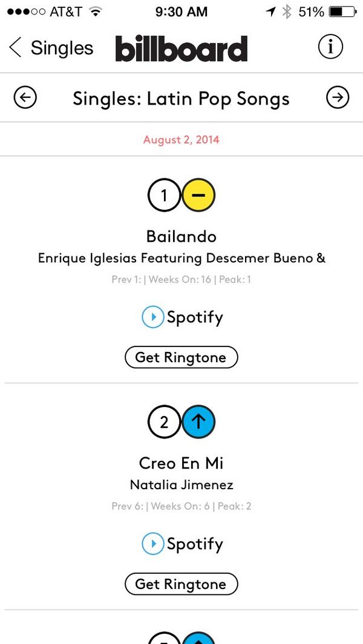The height and width of the screenshot is (644, 363).
Task: Go back to Singles list
Action: (x=51, y=48)
